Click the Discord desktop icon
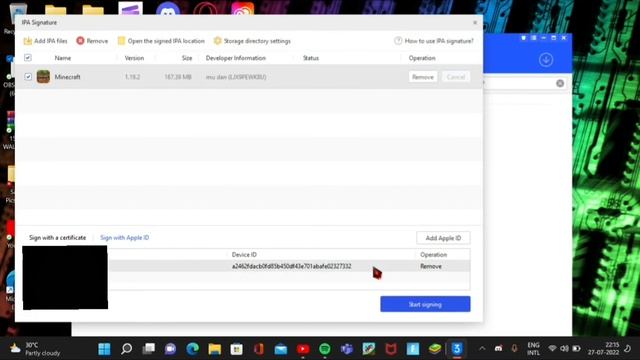This screenshot has width=640, height=360. (168, 9)
